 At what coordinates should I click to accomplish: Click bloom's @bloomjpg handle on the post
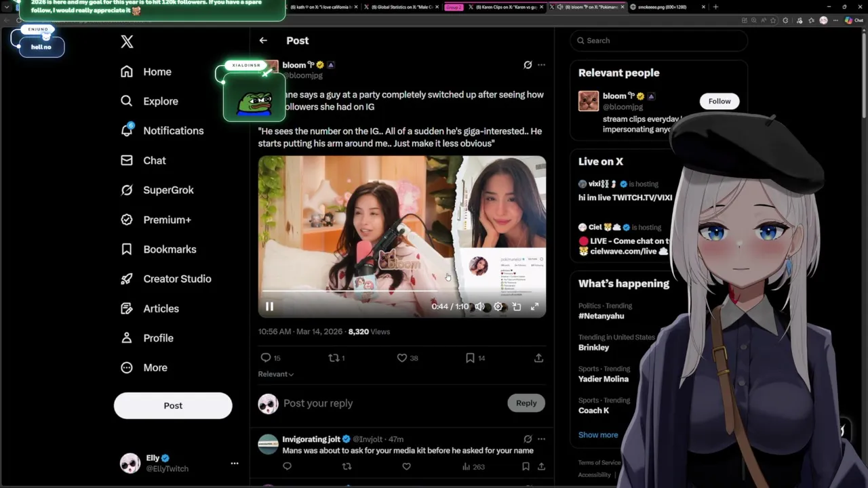(x=302, y=76)
